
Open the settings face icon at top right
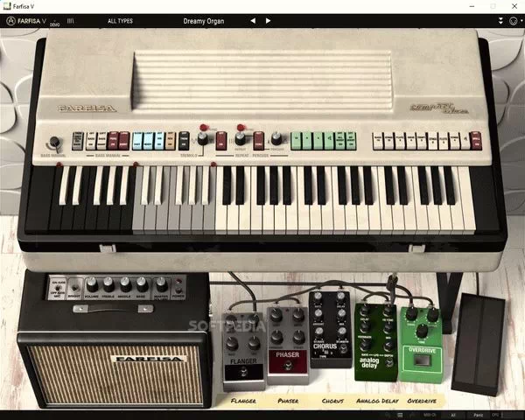click(x=512, y=20)
